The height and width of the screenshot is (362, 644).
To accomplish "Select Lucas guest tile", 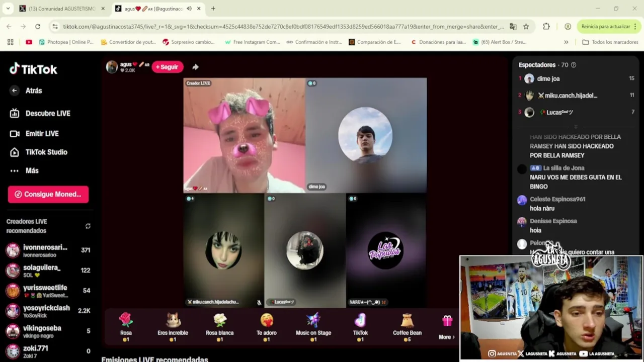I will (305, 250).
